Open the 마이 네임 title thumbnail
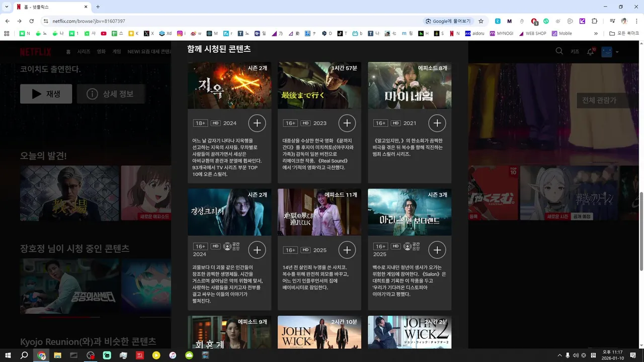This screenshot has height=362, width=644. pyautogui.click(x=410, y=85)
